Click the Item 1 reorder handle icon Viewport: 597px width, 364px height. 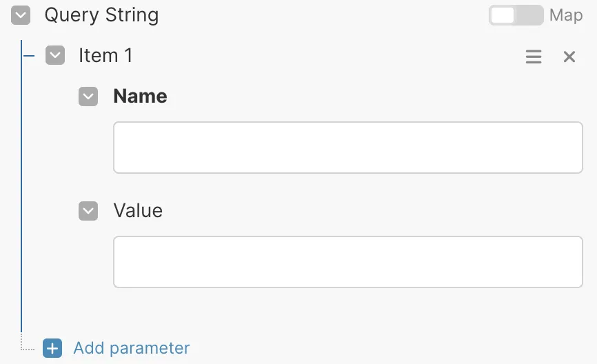[534, 57]
